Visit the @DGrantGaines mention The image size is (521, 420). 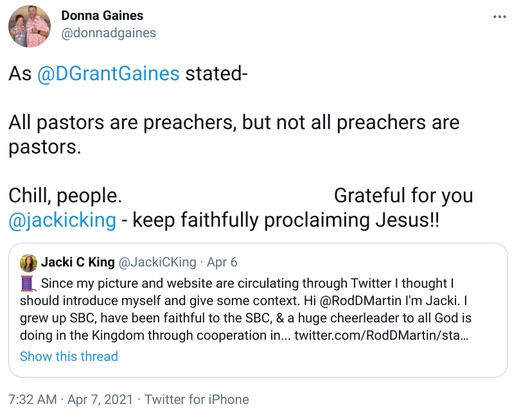(108, 74)
